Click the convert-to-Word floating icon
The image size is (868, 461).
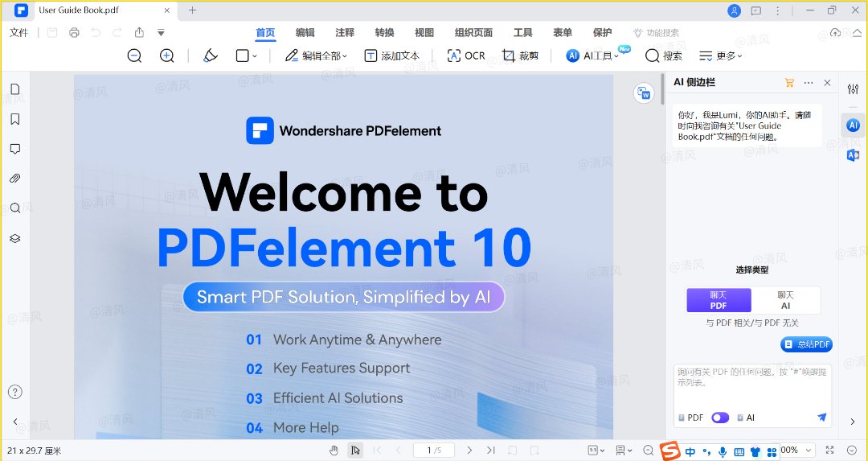[x=643, y=93]
